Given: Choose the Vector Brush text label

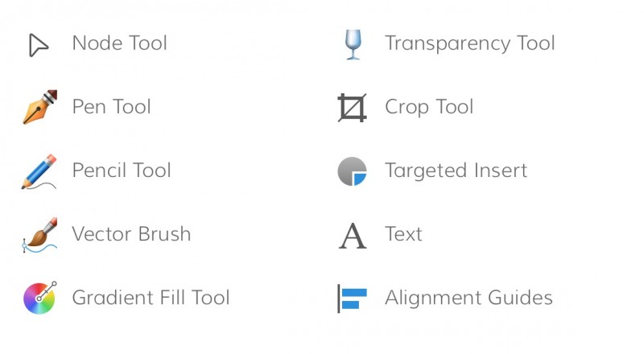Looking at the screenshot, I should tap(131, 234).
